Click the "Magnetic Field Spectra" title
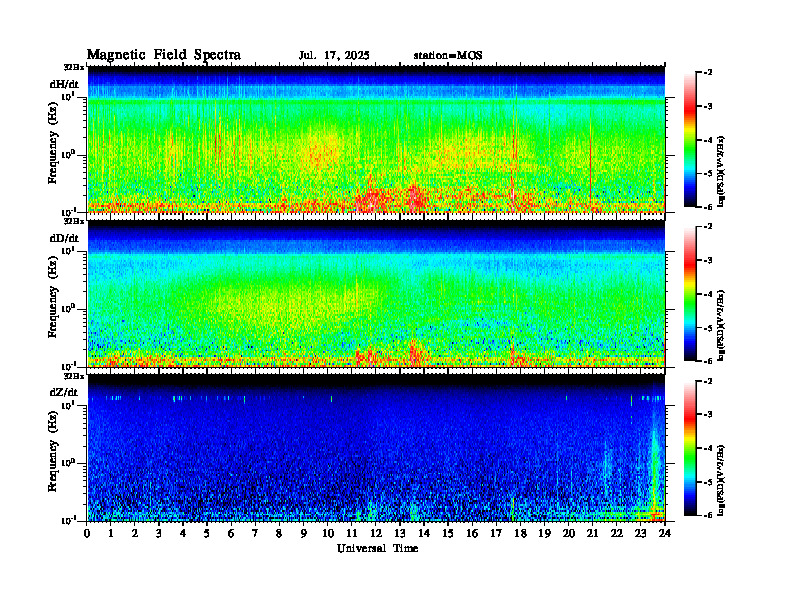The image size is (792, 612). click(x=164, y=55)
